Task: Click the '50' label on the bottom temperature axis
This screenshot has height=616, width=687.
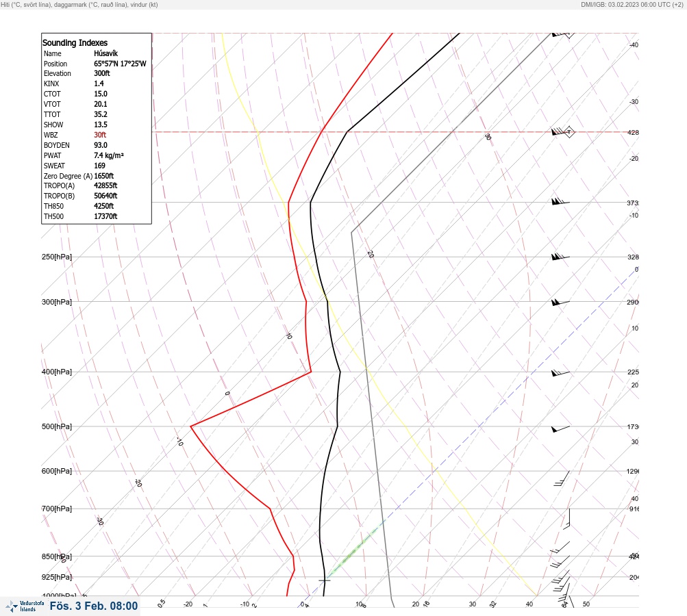Action: click(586, 604)
